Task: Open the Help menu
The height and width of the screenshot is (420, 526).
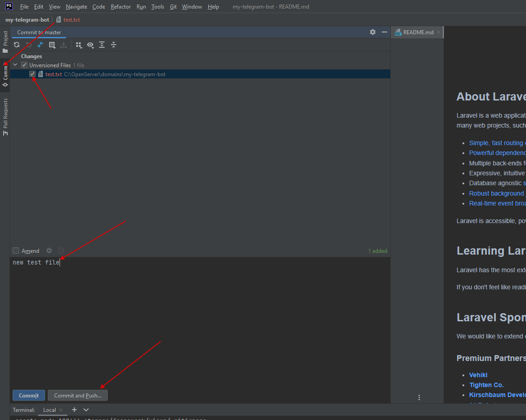Action: pyautogui.click(x=213, y=7)
